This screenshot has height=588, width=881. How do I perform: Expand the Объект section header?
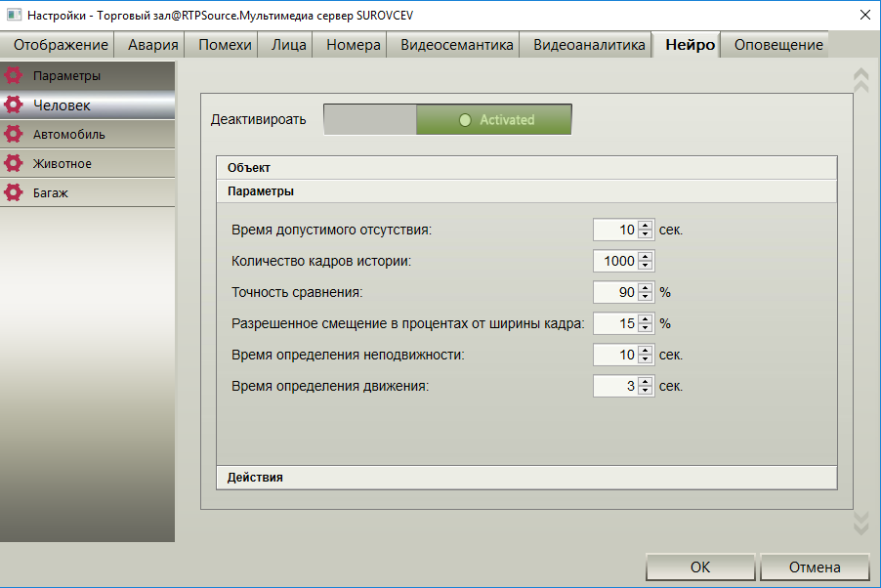[x=526, y=168]
